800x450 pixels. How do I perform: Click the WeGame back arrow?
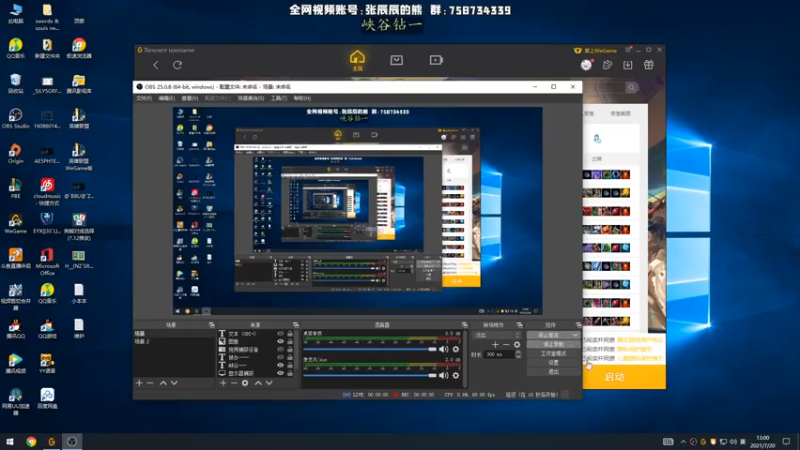tap(156, 65)
